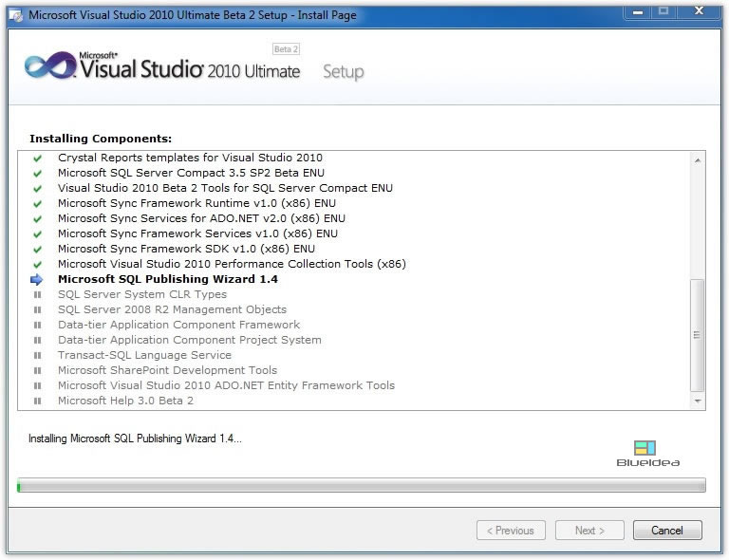
Task: Select 'Microsoft SQL Server Compact 3.5 SP2 Beta ENU'
Action: [x=191, y=173]
